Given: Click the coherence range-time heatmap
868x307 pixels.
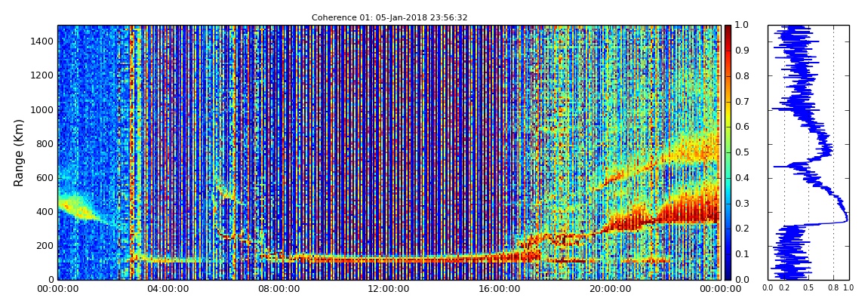Looking at the screenshot, I should tap(389, 152).
